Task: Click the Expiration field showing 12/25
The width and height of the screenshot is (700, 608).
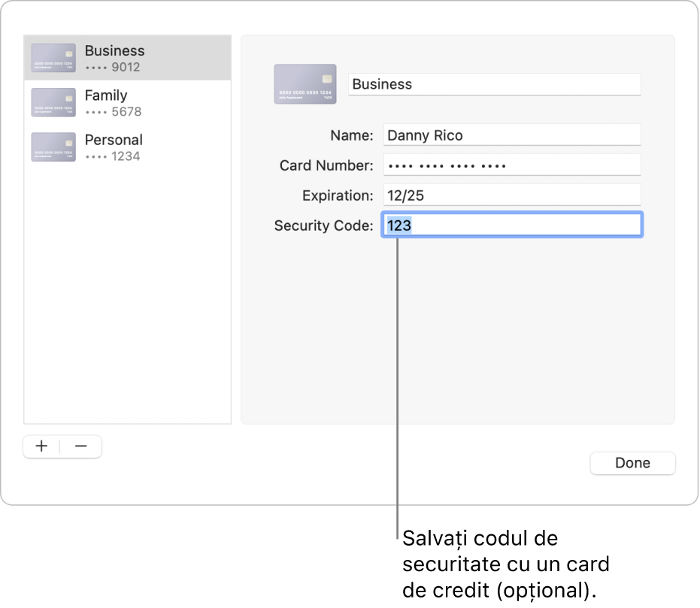Action: tap(512, 195)
